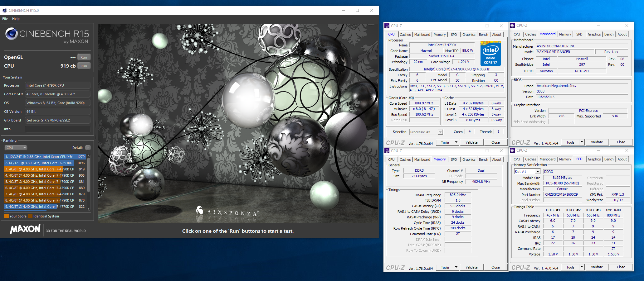644x281 pixels.
Task: Run the CPU benchmark
Action: [84, 66]
